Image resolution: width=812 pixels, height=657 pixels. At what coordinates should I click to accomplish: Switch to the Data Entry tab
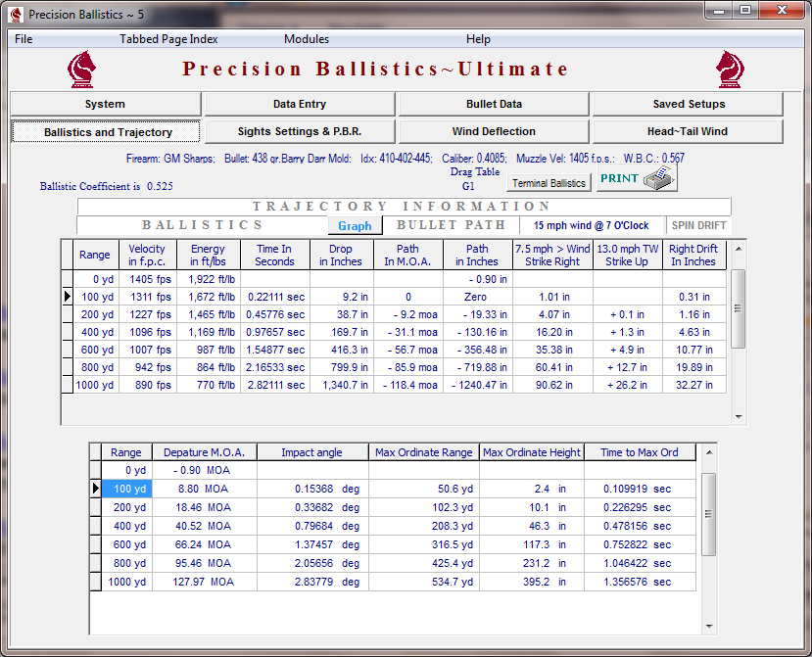pyautogui.click(x=300, y=104)
